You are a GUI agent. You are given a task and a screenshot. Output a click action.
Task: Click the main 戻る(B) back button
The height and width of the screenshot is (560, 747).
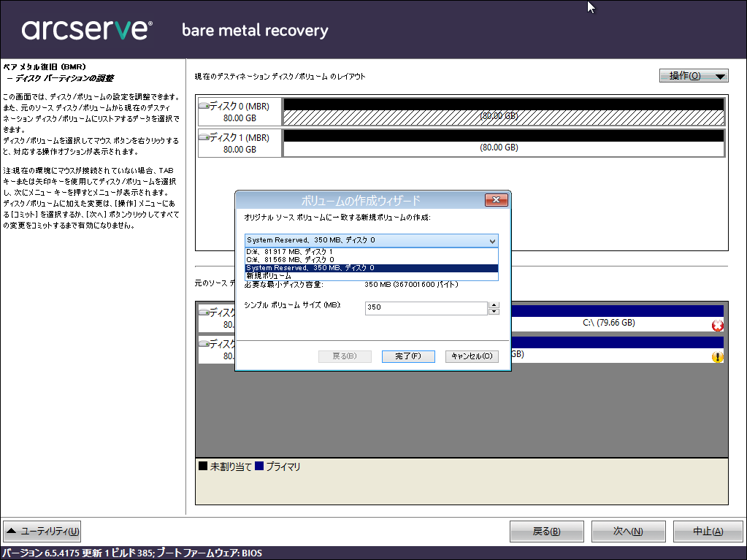pyautogui.click(x=546, y=532)
